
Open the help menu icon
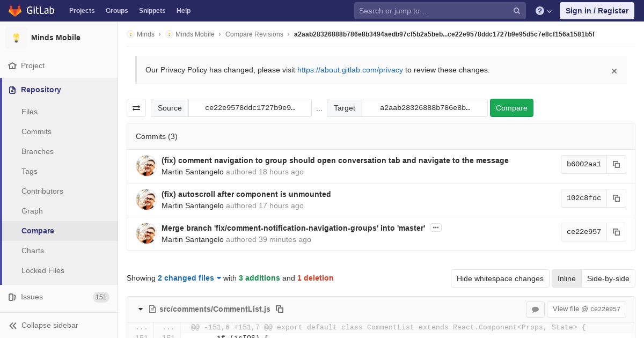tap(544, 11)
